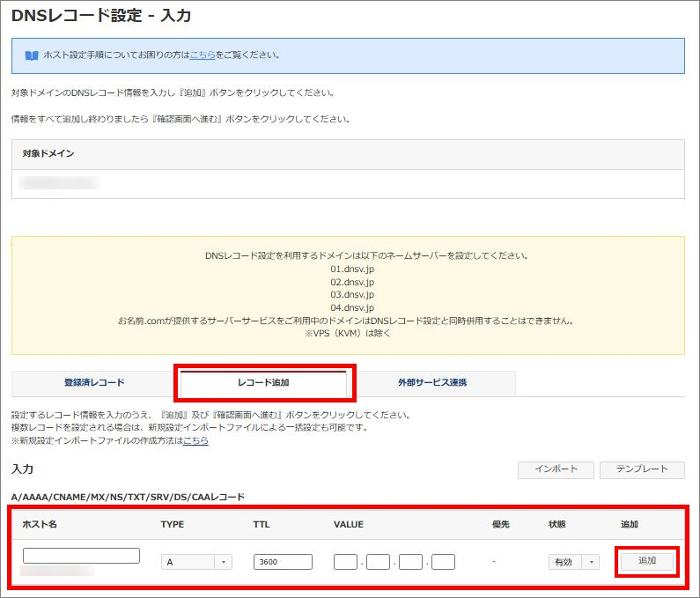Expand the TYPE dropdown arrow
This screenshot has height=598, width=700.
click(x=224, y=562)
